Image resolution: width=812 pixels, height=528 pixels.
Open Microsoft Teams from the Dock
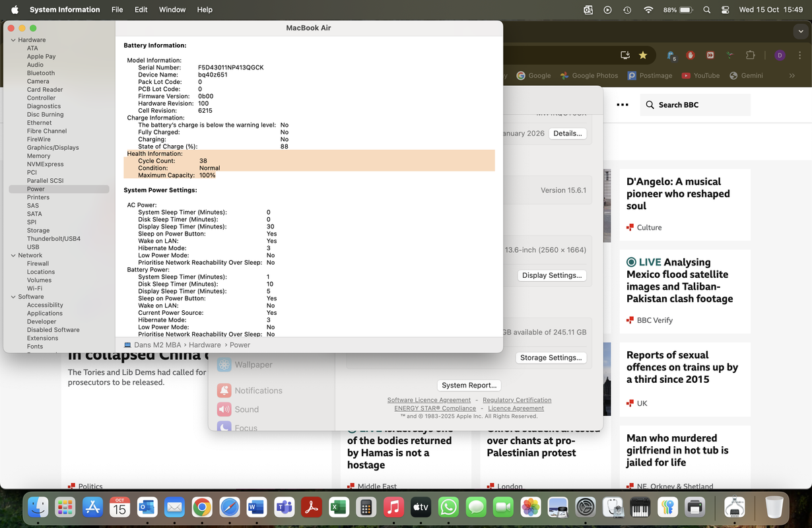pos(284,507)
